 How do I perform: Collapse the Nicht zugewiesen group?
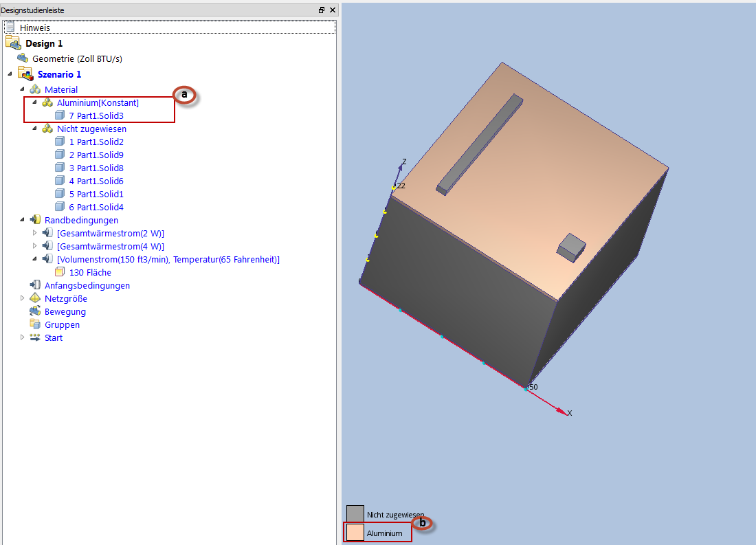tap(35, 129)
